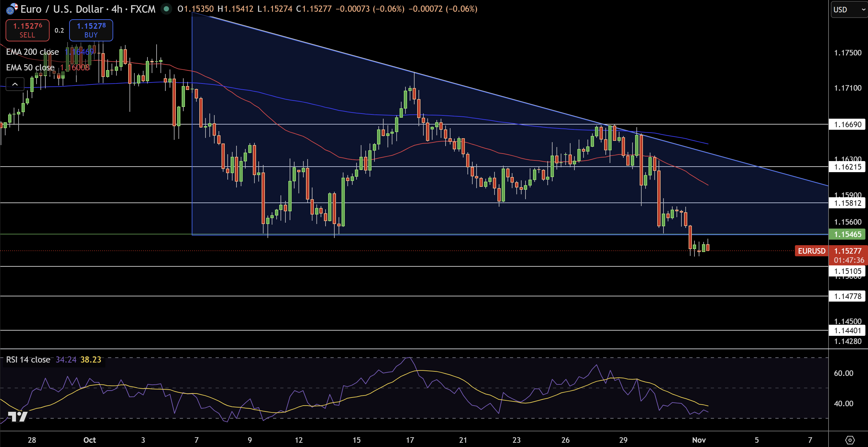Toggle visibility of EMA 50 close indicator

coord(30,67)
